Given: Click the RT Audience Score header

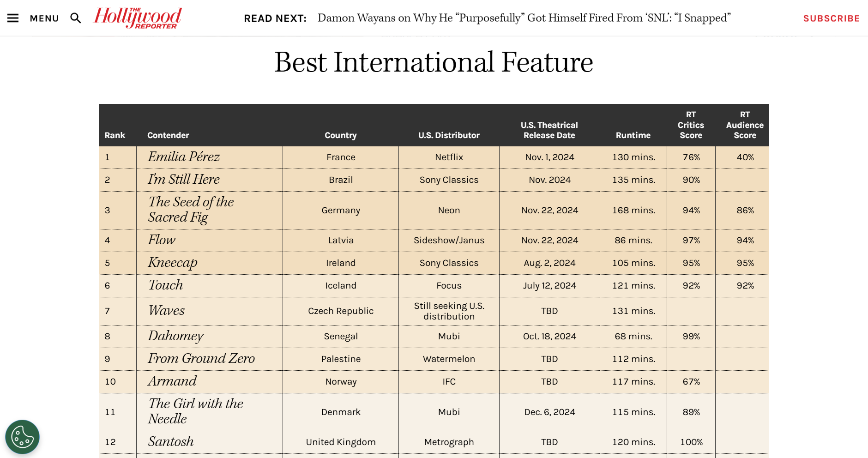Looking at the screenshot, I should click(745, 125).
